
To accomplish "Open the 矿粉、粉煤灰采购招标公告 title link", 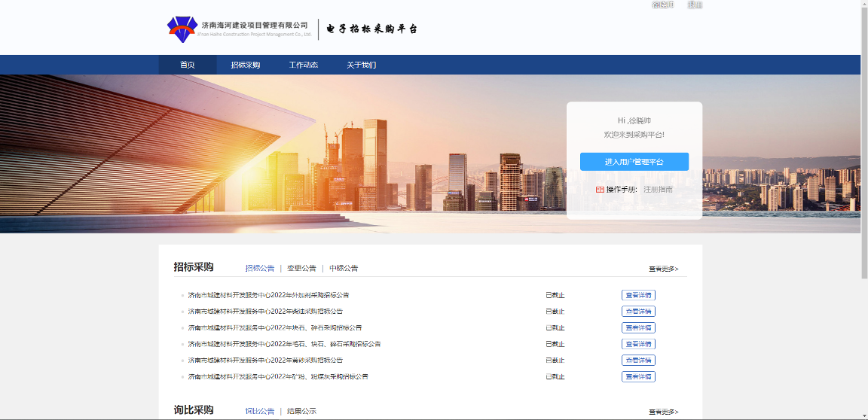I will point(278,376).
